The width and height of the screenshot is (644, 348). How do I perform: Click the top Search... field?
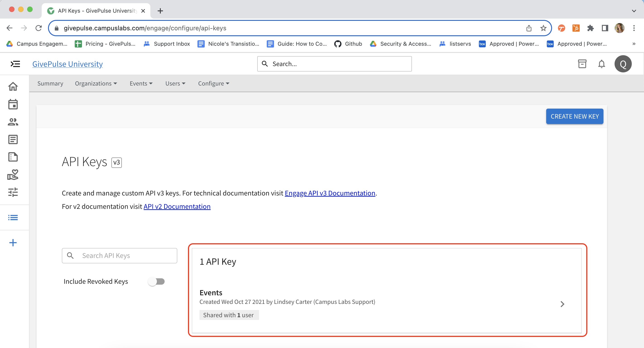point(334,64)
